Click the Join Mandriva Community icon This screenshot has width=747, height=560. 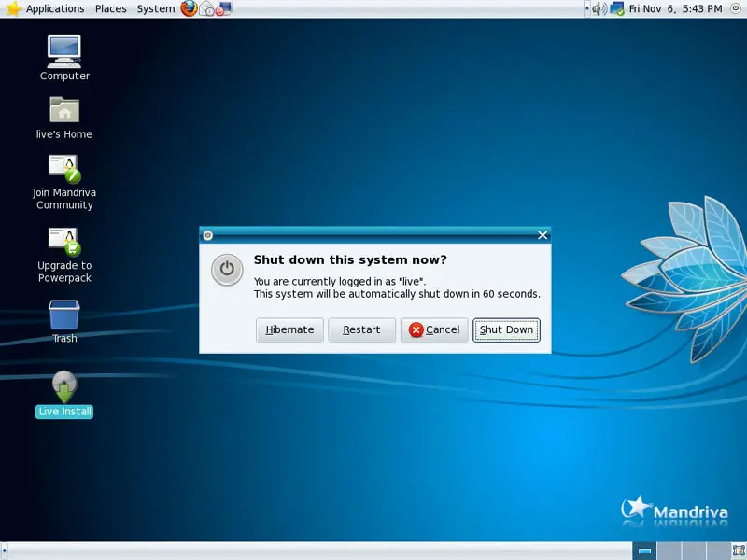click(x=64, y=182)
